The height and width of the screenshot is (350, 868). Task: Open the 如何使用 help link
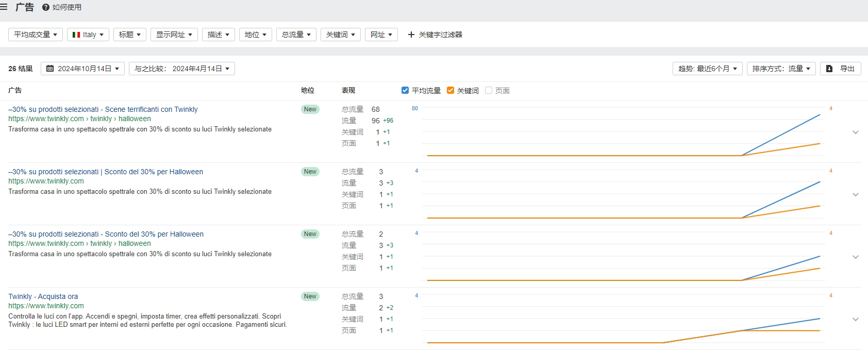point(62,7)
